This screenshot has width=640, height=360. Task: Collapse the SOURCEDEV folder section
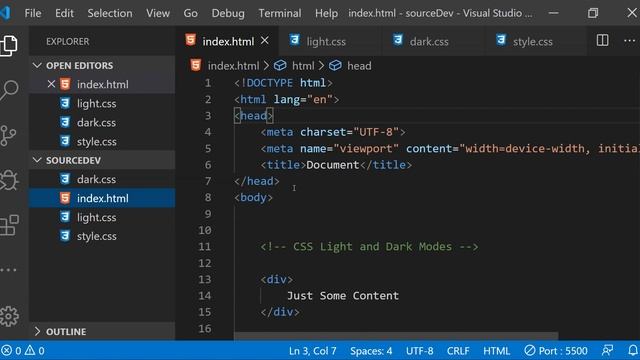pos(102,160)
